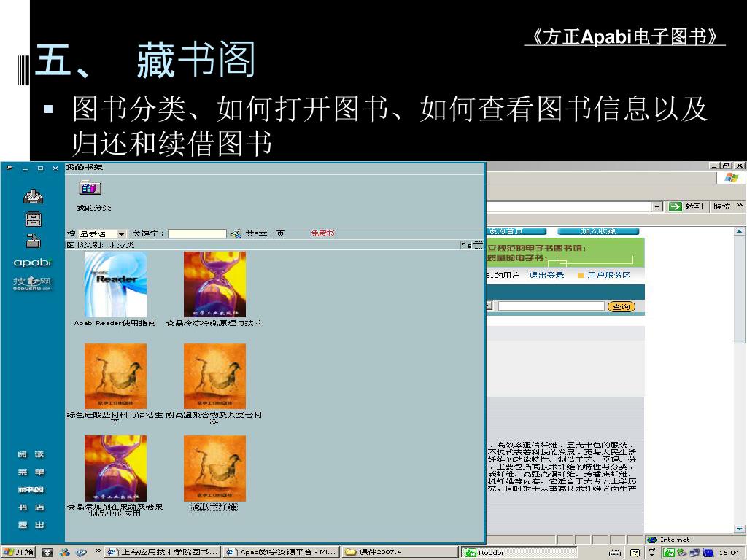Open Apabi数字资源平台 taskbar window
The width and height of the screenshot is (747, 560).
(x=281, y=552)
